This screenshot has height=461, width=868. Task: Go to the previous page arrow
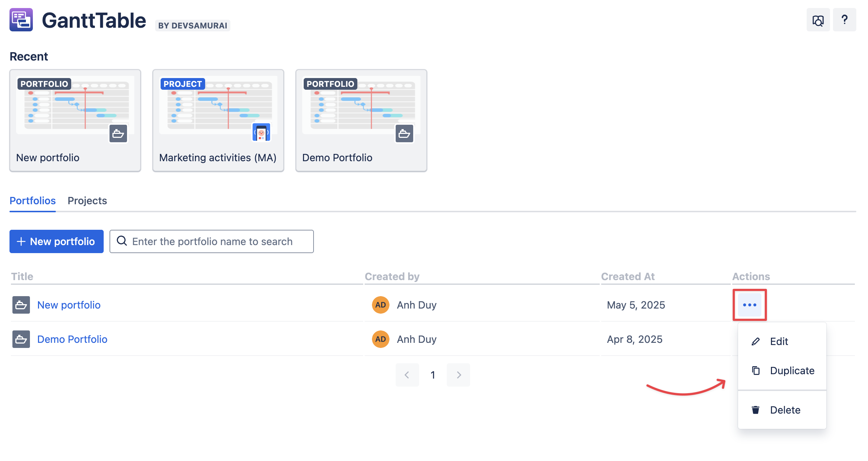pos(407,375)
